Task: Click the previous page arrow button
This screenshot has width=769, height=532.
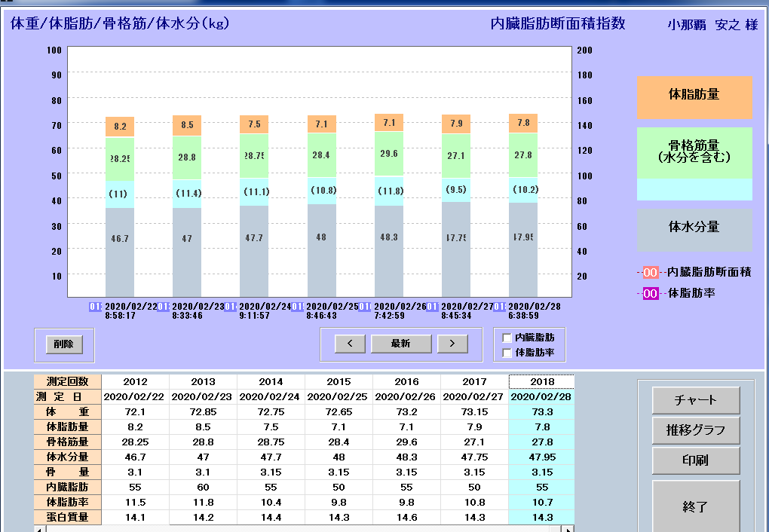Action: click(349, 344)
